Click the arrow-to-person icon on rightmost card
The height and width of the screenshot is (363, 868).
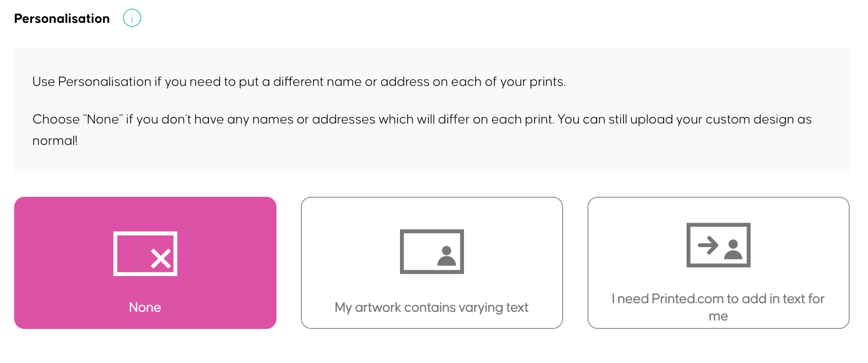[x=719, y=246]
